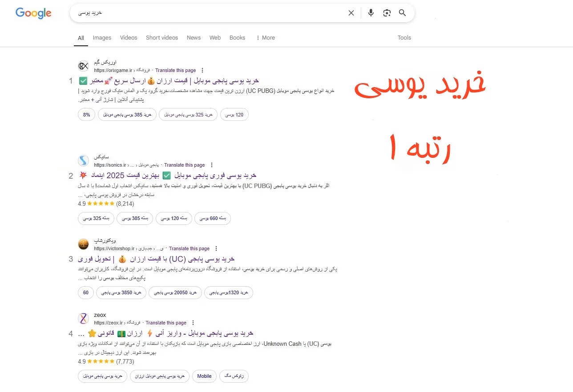Click the 'بسته 660 یوسی' chip
Viewport: 573px width, 392px height.
tap(213, 218)
